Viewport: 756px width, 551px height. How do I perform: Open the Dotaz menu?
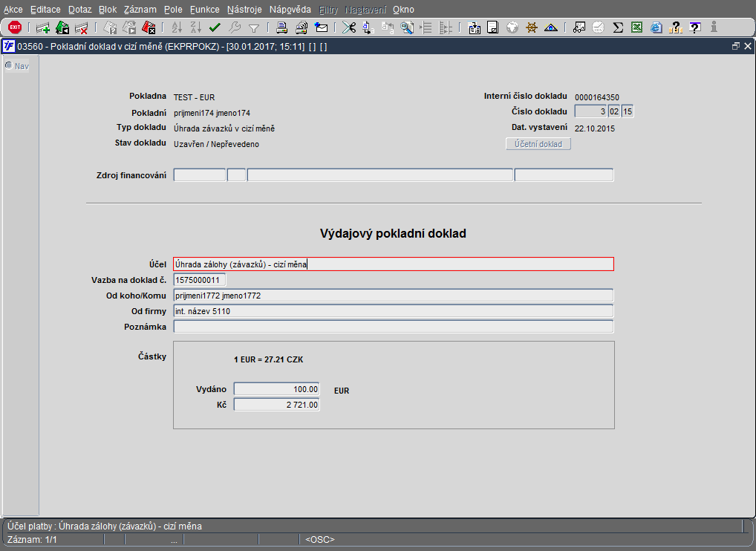pos(79,10)
